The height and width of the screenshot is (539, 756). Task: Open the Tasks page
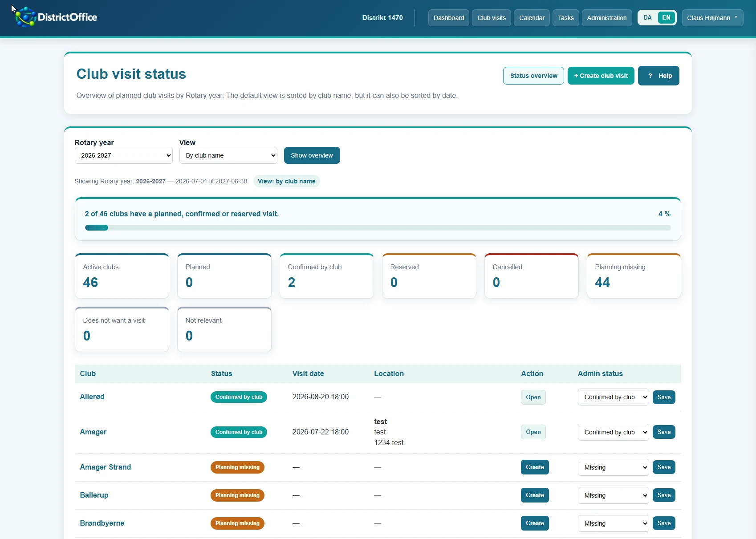pos(565,18)
